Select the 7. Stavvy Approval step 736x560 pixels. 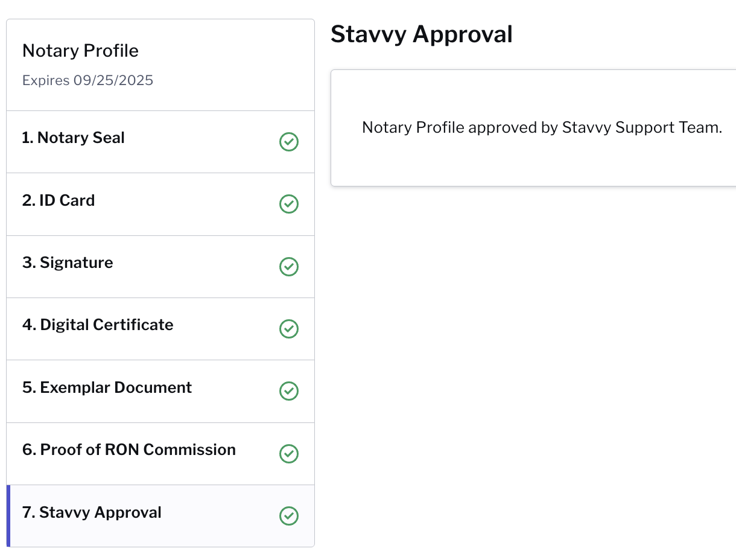point(160,516)
